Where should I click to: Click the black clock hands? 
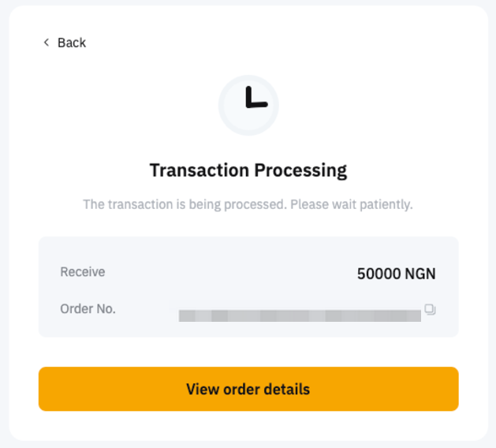click(254, 99)
